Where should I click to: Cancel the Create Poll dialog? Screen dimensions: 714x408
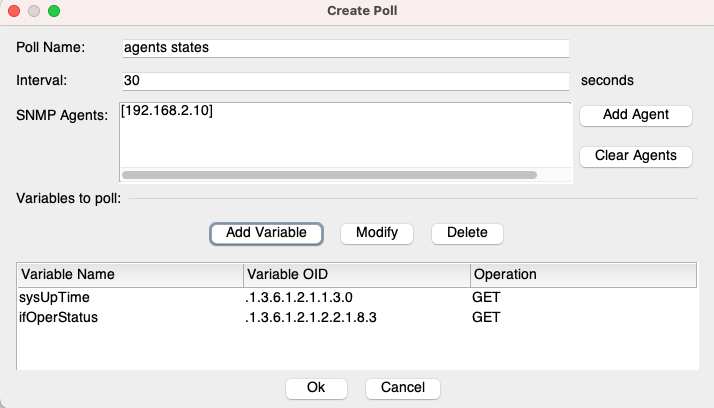pos(402,388)
